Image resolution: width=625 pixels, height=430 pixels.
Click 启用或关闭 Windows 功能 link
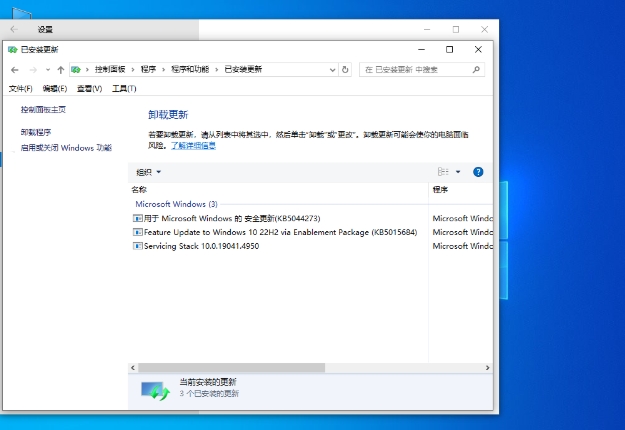pyautogui.click(x=66, y=147)
